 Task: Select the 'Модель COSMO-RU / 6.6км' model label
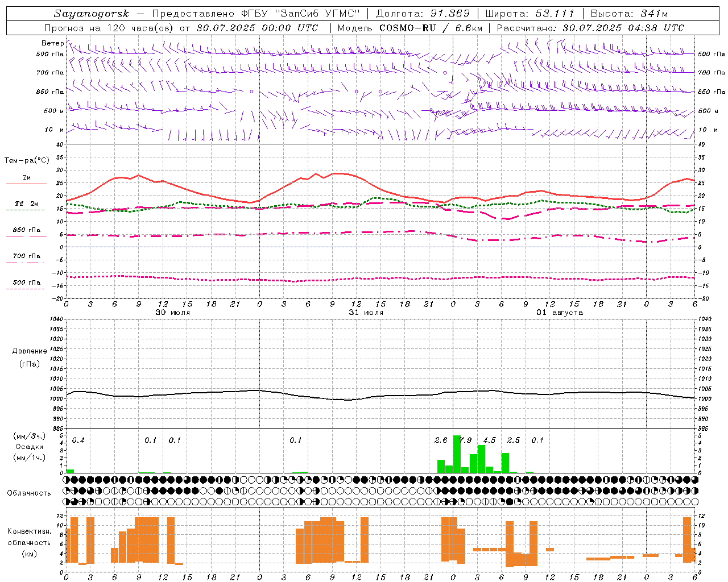410,28
